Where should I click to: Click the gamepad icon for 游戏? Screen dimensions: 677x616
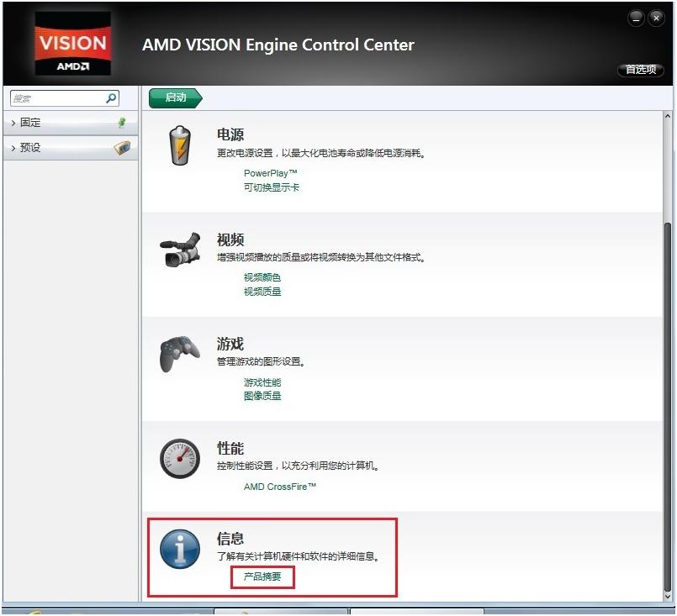(180, 354)
